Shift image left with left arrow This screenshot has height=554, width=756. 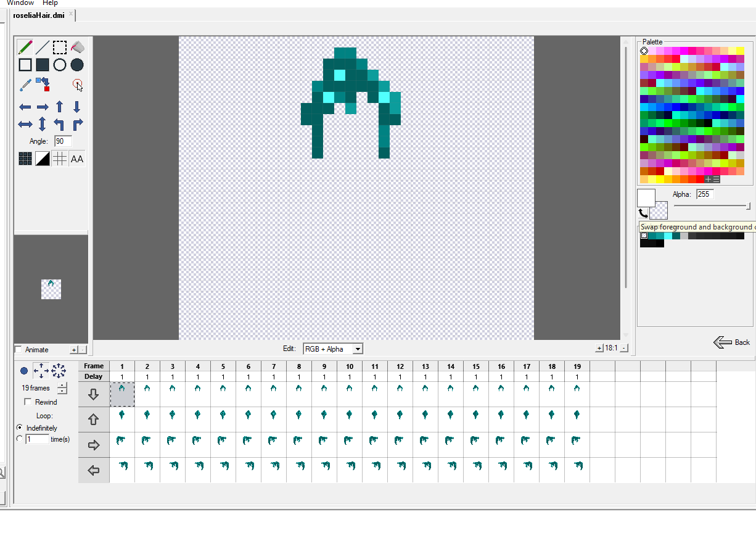point(25,107)
